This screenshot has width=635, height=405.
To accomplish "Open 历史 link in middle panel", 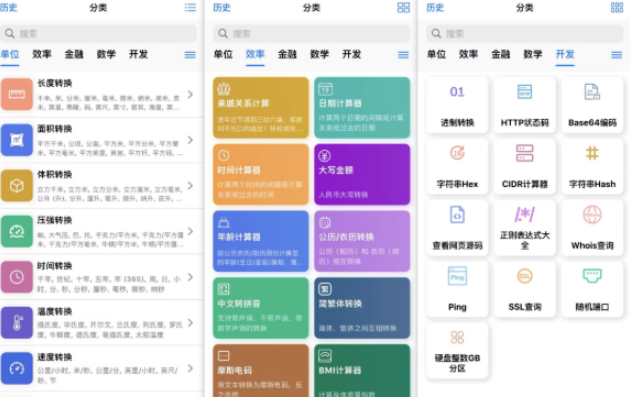I will 222,8.
